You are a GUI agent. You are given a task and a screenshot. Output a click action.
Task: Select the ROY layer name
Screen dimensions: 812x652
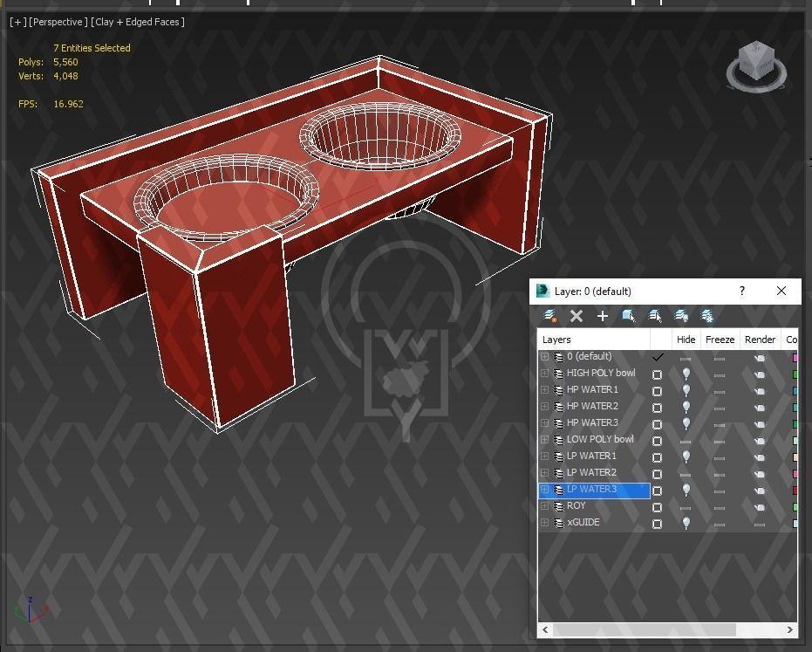pyautogui.click(x=576, y=506)
